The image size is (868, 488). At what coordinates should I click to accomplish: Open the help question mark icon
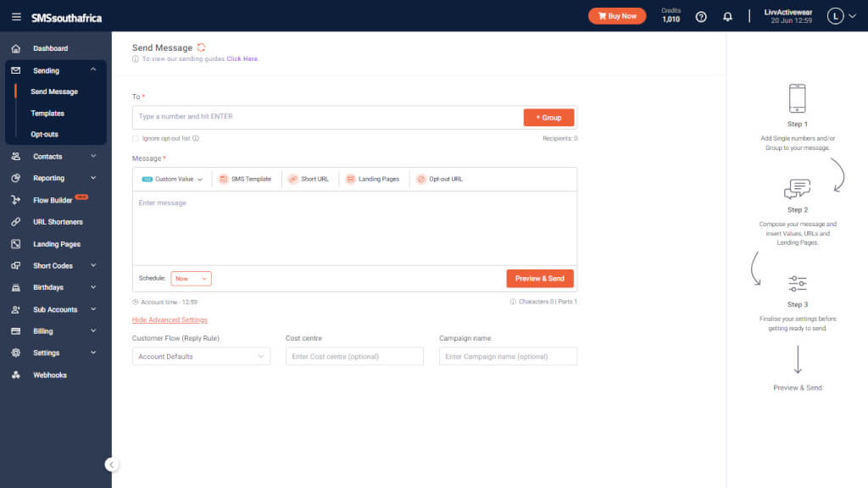tap(701, 17)
